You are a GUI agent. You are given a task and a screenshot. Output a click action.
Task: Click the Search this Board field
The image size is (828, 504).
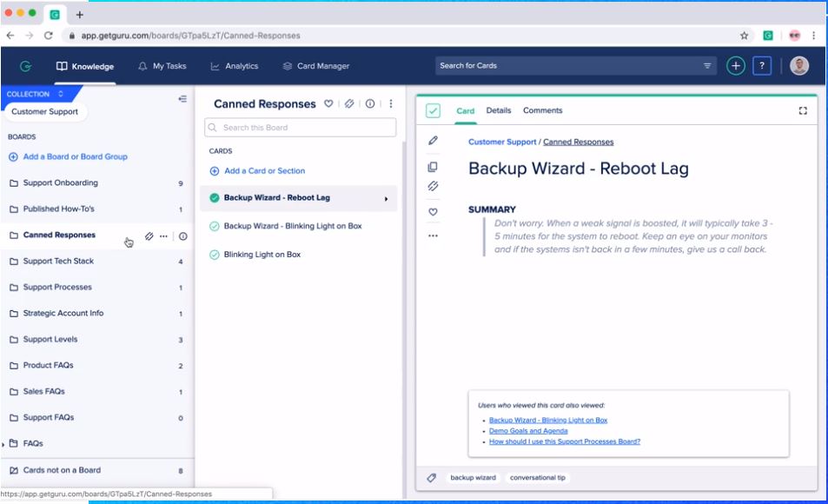point(301,128)
